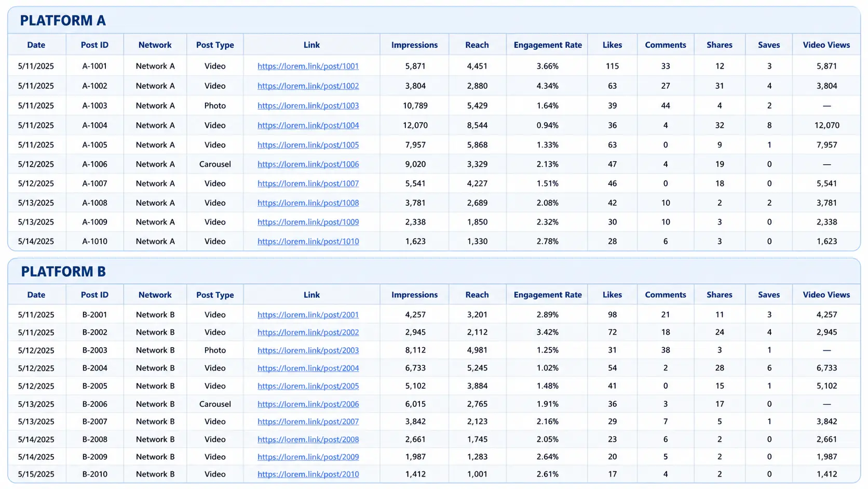Click reach value 8,544

(x=477, y=126)
